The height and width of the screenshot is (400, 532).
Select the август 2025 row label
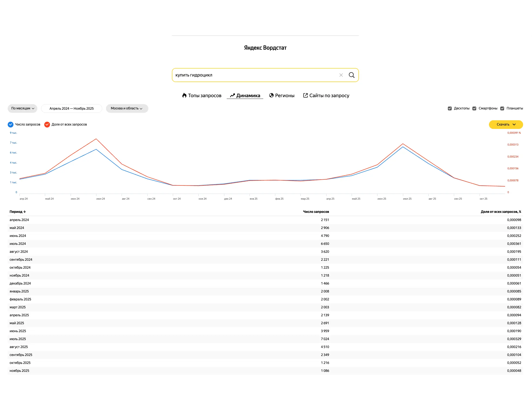click(19, 347)
